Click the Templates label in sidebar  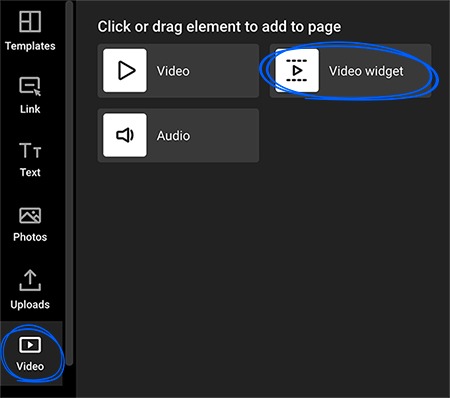point(30,46)
